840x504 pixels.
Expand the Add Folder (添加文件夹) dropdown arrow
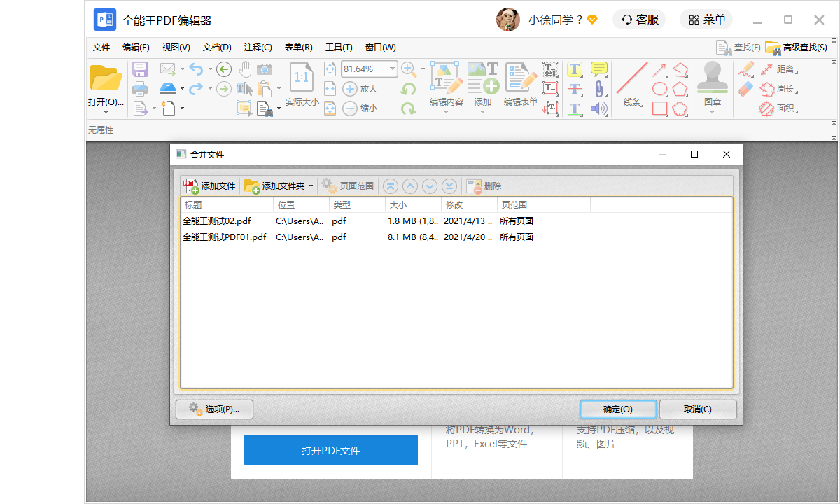(x=311, y=186)
